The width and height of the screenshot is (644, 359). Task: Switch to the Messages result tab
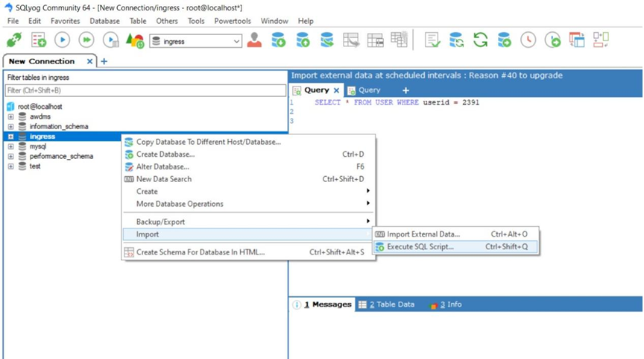coord(323,305)
